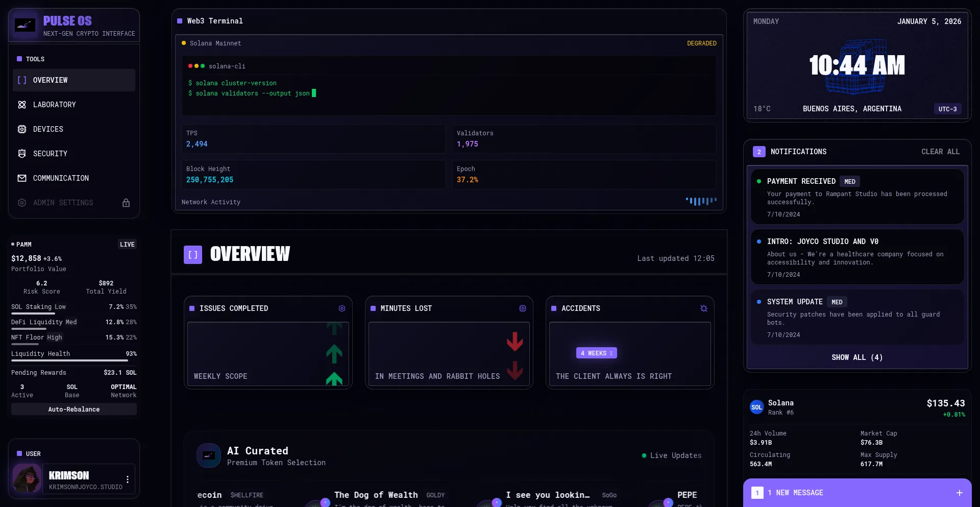Screen dimensions: 980x507
Task: Click the Solana Mainnet status dot
Action: (x=184, y=43)
